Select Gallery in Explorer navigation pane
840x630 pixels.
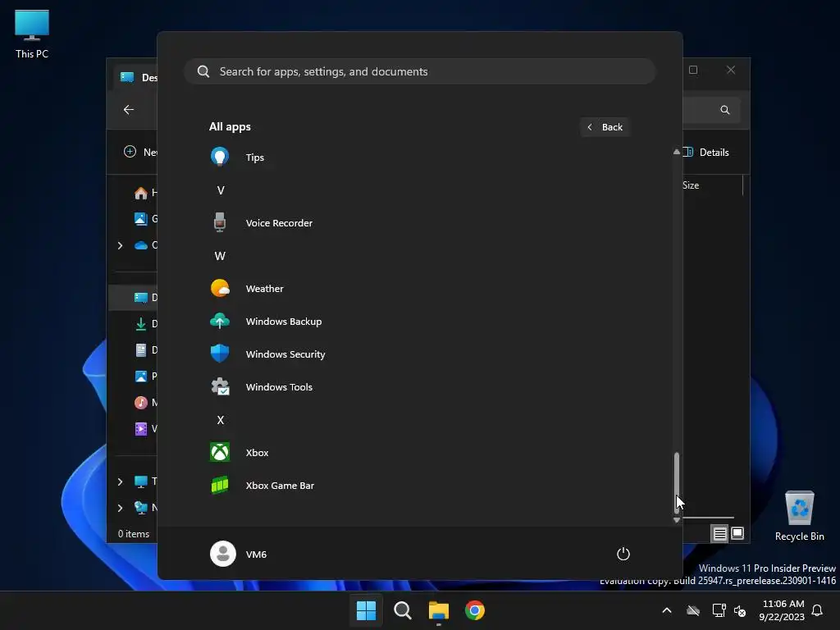click(144, 218)
